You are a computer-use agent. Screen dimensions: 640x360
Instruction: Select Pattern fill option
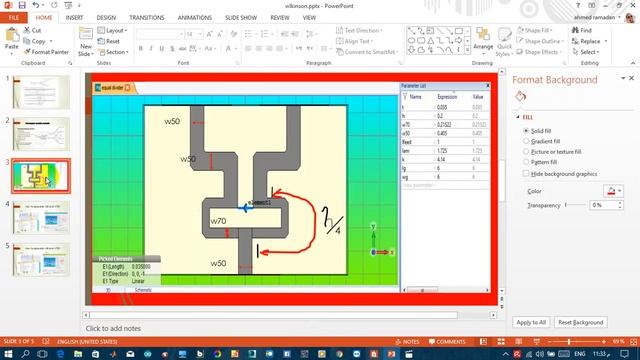click(540, 162)
